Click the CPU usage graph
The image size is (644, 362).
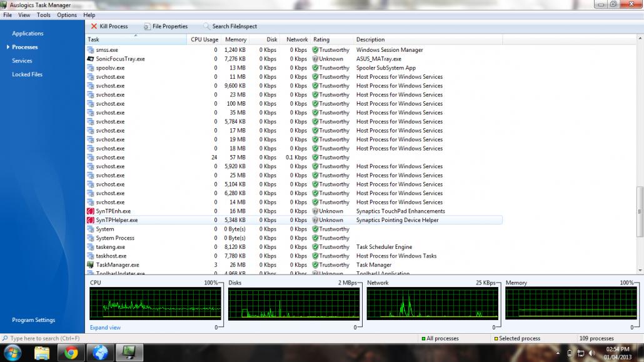(x=155, y=303)
